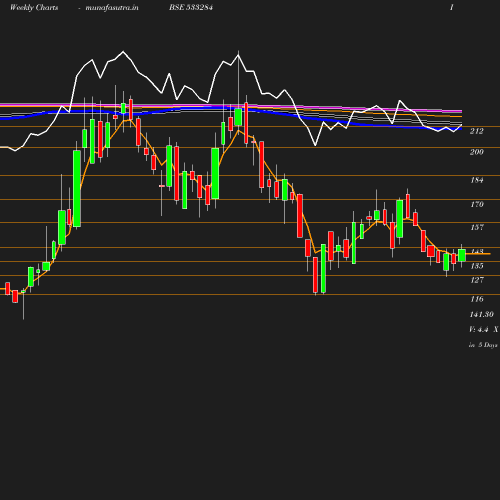This screenshot has width=500, height=500.
Task: Click the 'V: 4.4 X' volume text
Action: click(x=484, y=329)
